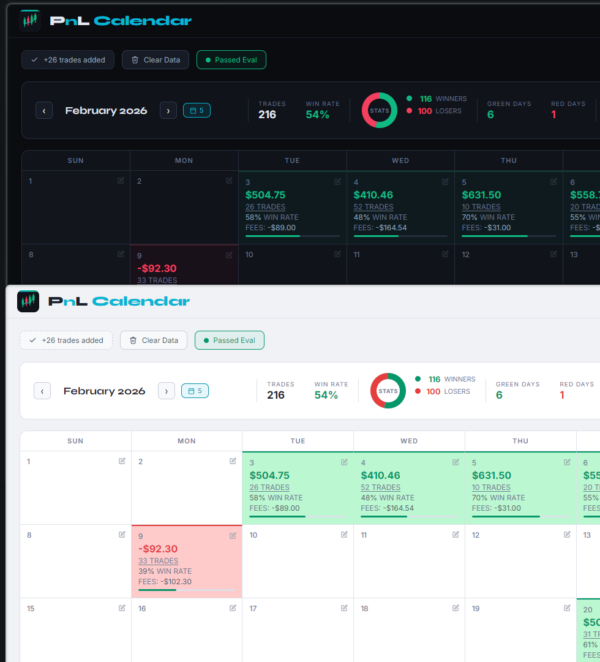Click 100 LOSERS legend in dark window
The image size is (600, 662).
tap(434, 111)
